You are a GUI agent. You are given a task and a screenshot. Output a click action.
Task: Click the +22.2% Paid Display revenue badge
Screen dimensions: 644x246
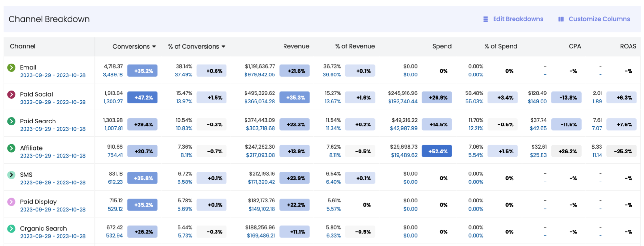tap(294, 205)
